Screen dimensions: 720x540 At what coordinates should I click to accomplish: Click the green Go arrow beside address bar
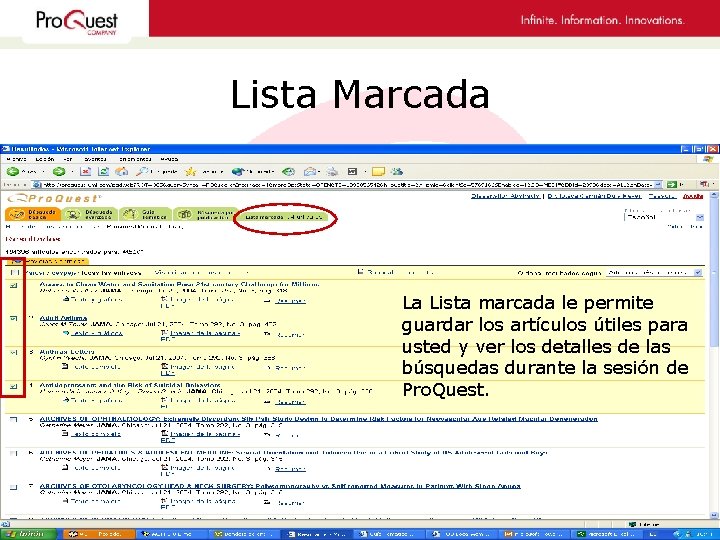coord(672,185)
